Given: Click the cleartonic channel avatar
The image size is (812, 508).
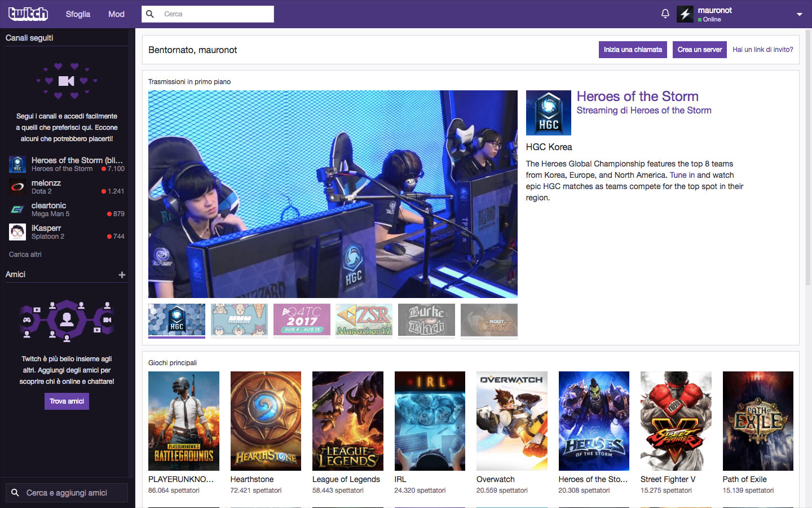Looking at the screenshot, I should tap(17, 209).
